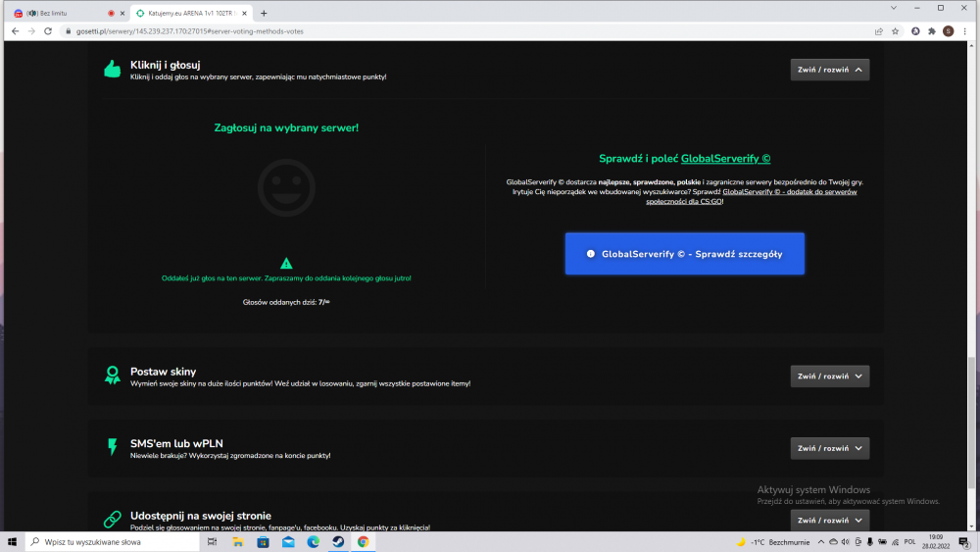
Task: Click the Task View taskbar icon
Action: 212,542
